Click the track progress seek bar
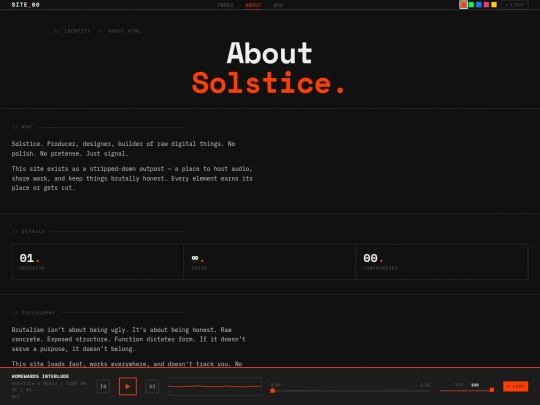Screen dimensions: 540x405 click(x=350, y=391)
